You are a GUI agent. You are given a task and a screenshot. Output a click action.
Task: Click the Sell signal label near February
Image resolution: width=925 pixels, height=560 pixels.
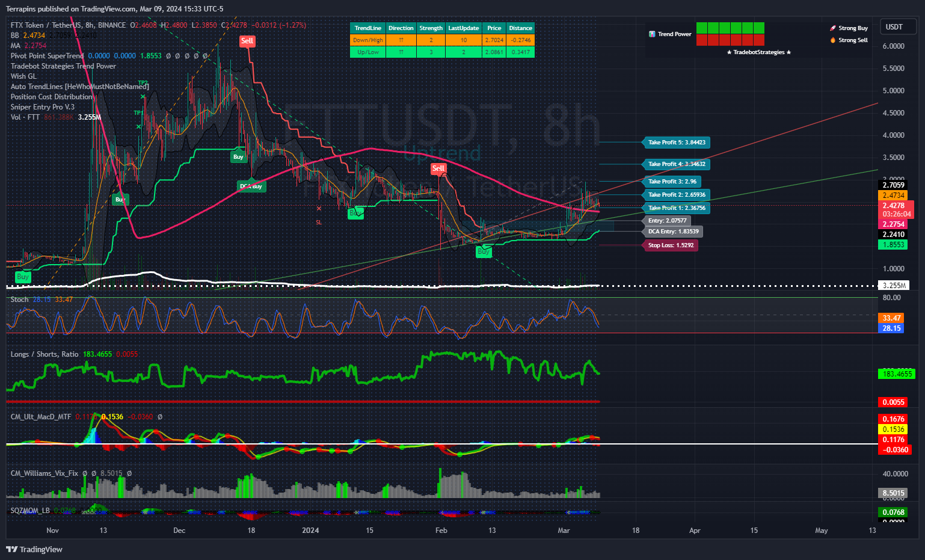point(438,168)
